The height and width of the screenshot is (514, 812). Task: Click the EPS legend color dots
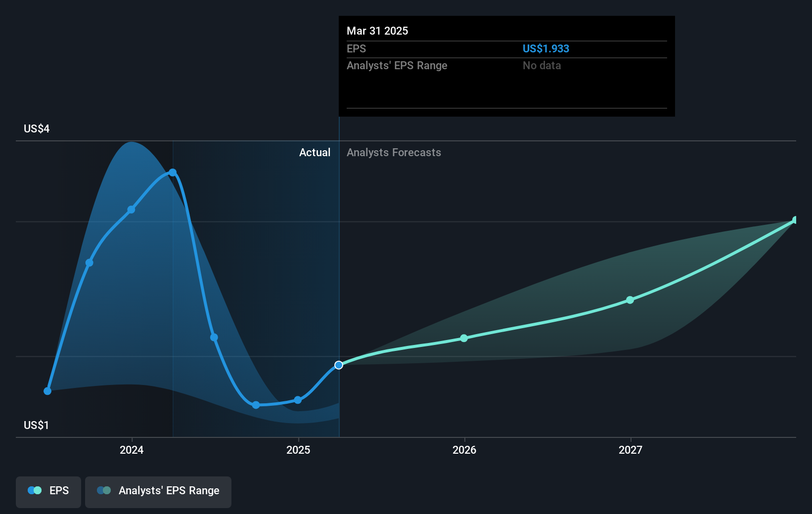point(35,490)
